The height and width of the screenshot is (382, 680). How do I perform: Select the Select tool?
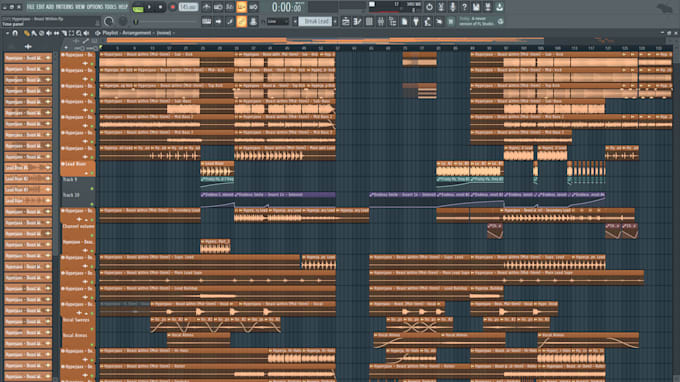click(71, 33)
